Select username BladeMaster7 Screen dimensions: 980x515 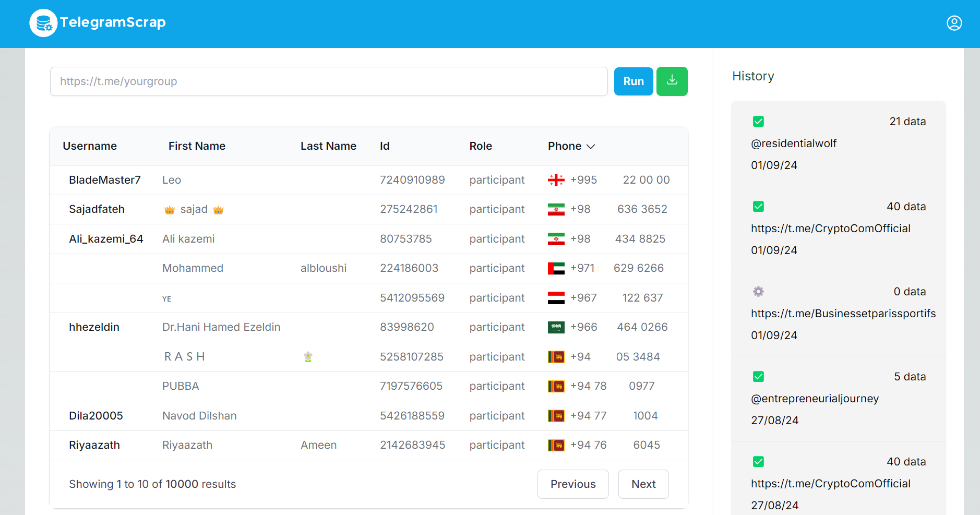[105, 180]
